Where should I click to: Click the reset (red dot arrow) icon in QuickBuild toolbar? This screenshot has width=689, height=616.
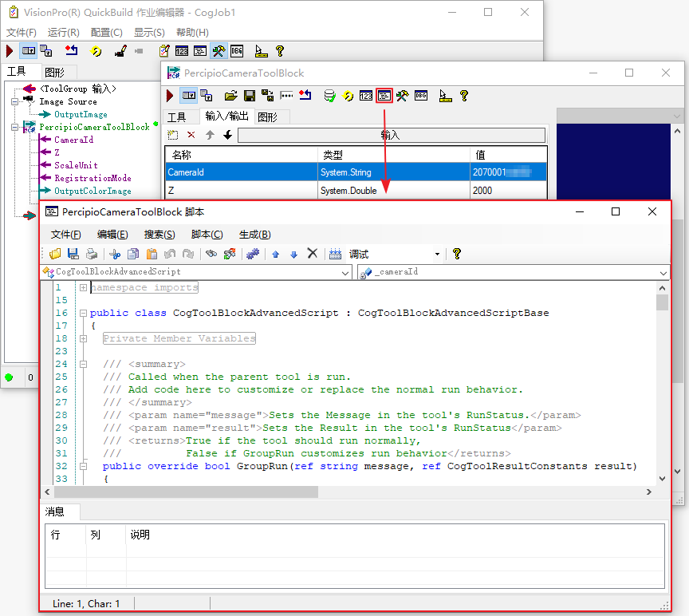(71, 51)
